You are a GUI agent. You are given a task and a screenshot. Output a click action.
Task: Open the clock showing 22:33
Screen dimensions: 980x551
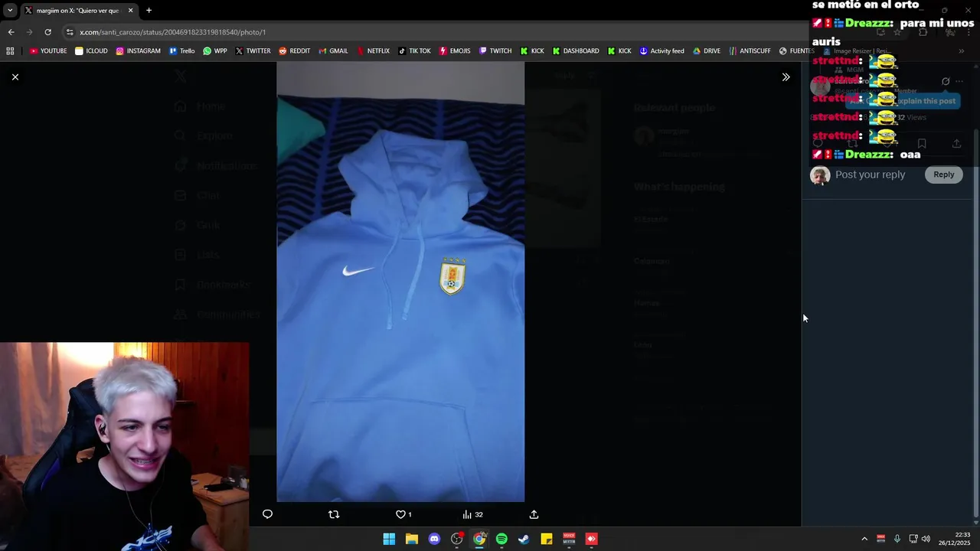955,539
